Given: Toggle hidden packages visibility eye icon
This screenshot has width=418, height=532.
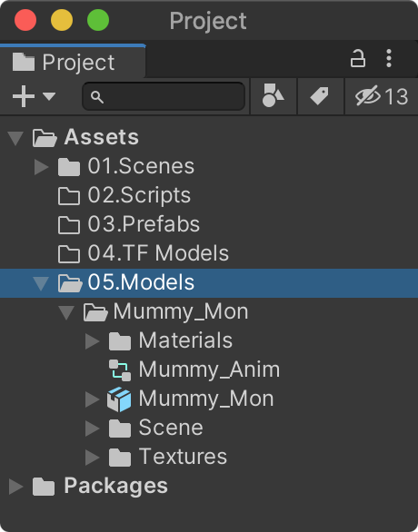Looking at the screenshot, I should [368, 96].
